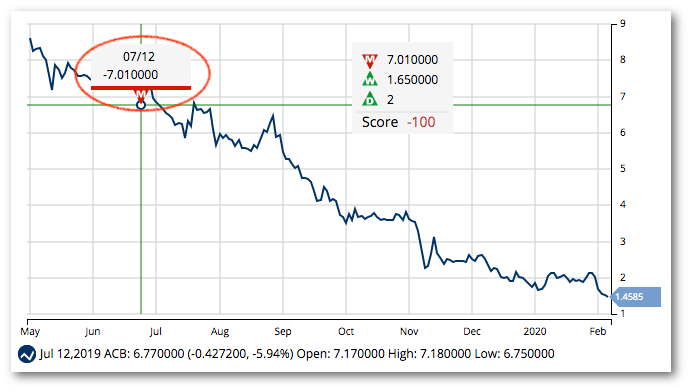Viewport: 690px width, 391px height.
Task: Click the Score label in legend
Action: point(380,122)
